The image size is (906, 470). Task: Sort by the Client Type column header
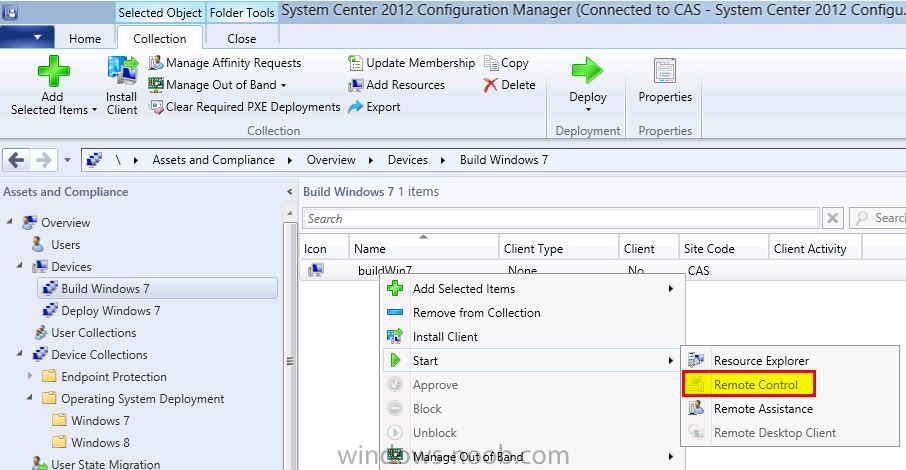(x=558, y=248)
